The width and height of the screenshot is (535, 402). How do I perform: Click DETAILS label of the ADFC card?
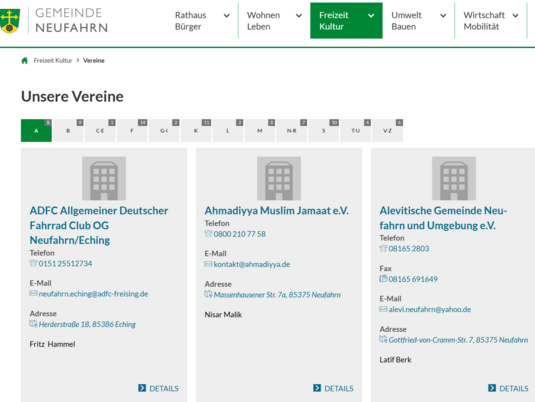[164, 388]
